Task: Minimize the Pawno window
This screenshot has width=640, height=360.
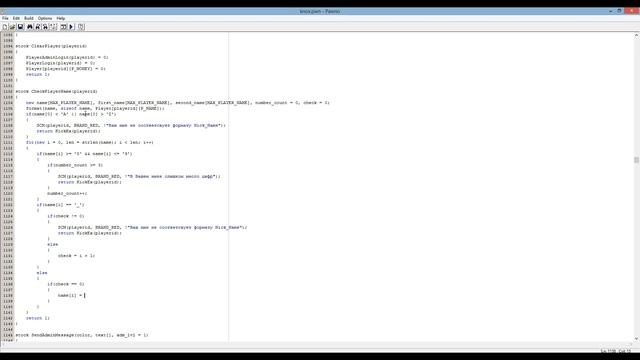Action: pyautogui.click(x=610, y=11)
